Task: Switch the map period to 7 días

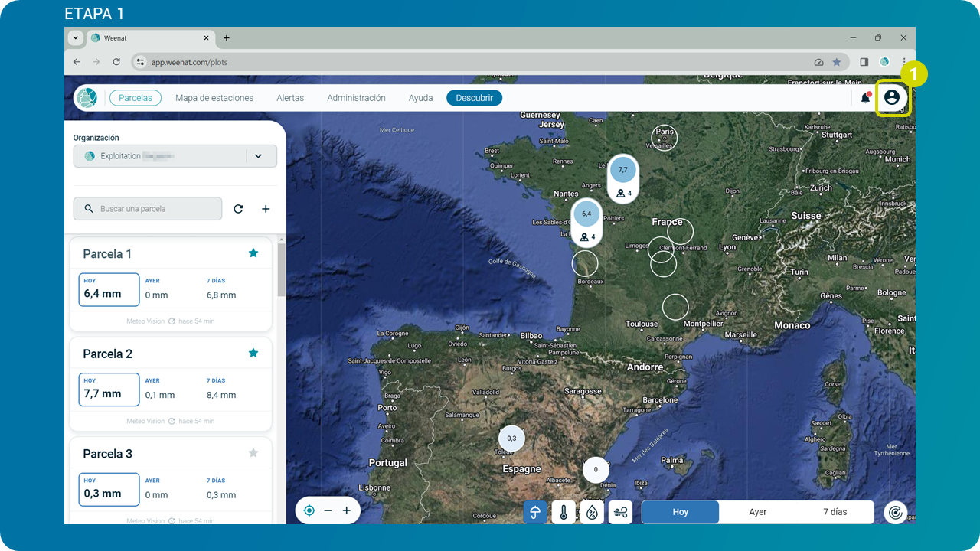Action: coord(835,512)
